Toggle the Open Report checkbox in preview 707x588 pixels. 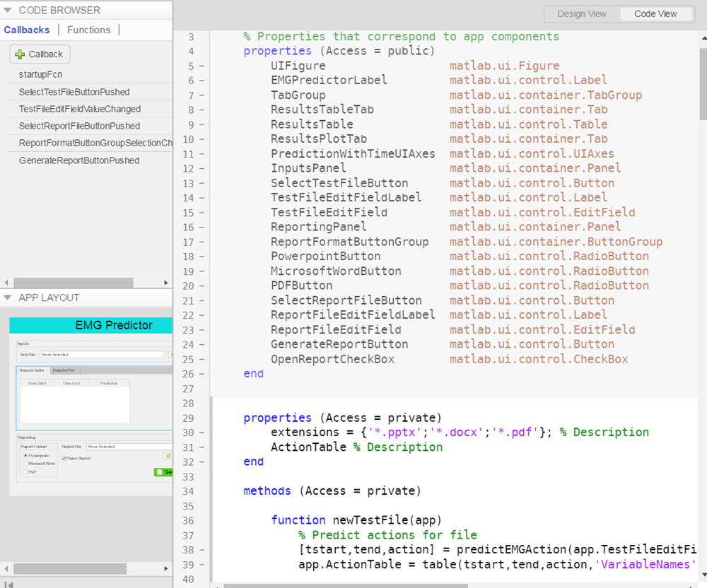65,458
